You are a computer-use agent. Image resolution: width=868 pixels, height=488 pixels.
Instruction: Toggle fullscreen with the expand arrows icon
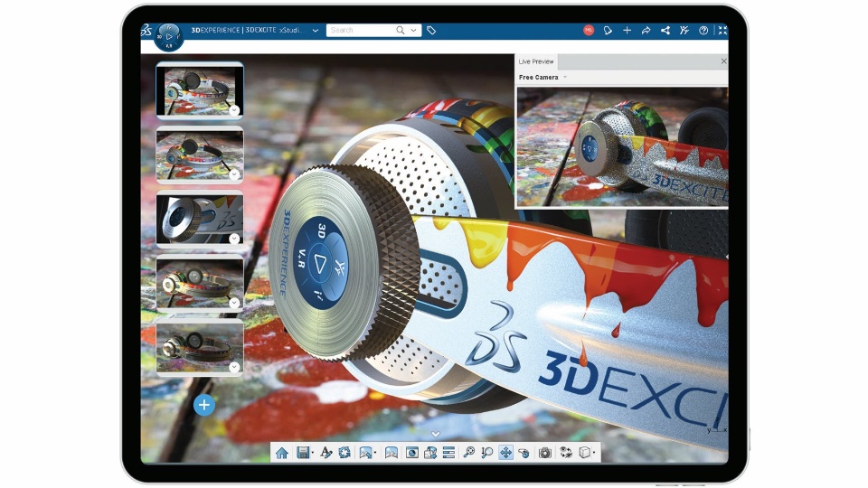722,31
